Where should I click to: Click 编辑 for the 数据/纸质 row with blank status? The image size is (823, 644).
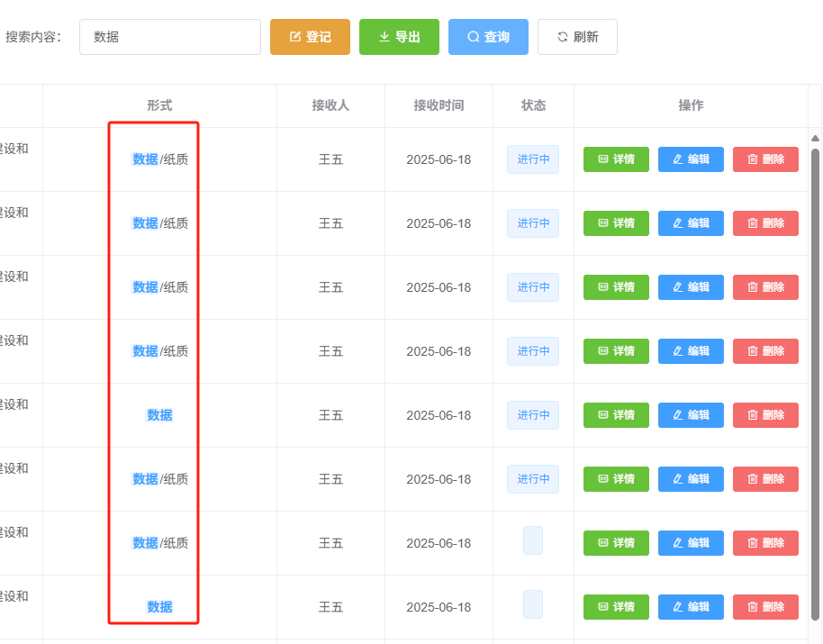click(691, 543)
